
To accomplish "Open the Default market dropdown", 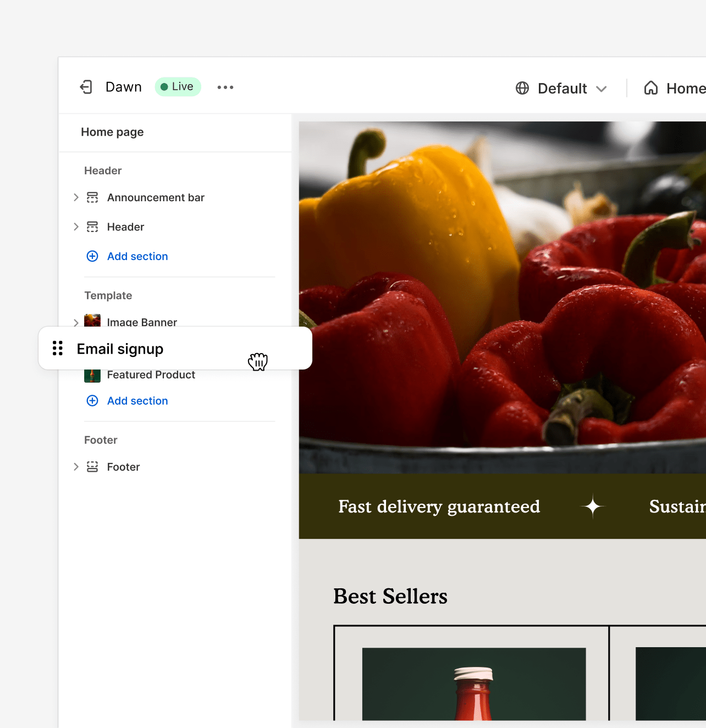I will coord(561,88).
